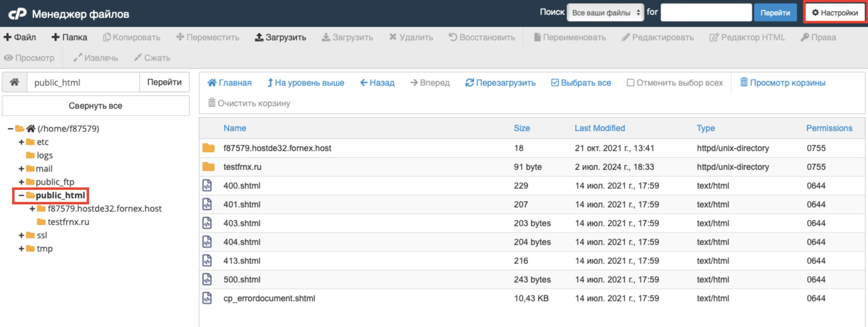Create new folder with Папка button
The image size is (868, 327).
(69, 37)
